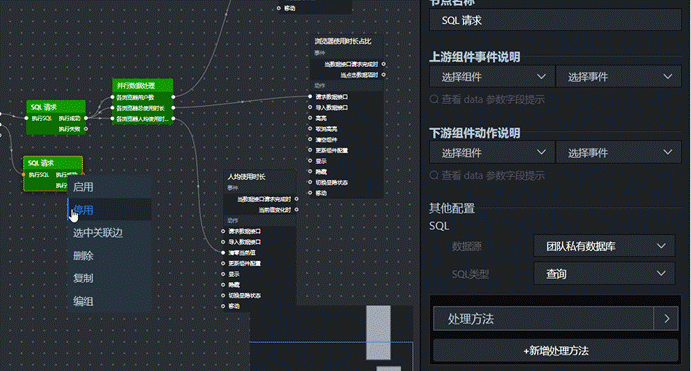Image resolution: width=691 pixels, height=371 pixels.
Task: Click the first row's output port on 并行数据处理
Action: (x=173, y=97)
